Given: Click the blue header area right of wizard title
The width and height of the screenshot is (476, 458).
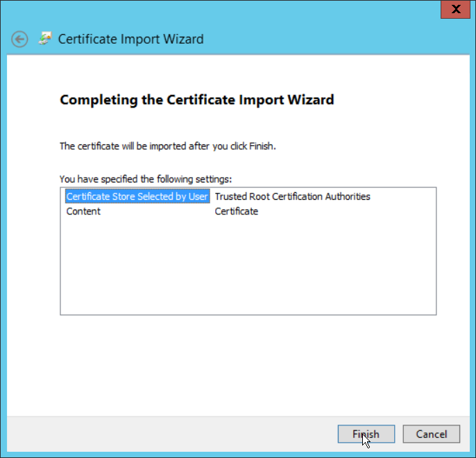Looking at the screenshot, I should point(333,39).
